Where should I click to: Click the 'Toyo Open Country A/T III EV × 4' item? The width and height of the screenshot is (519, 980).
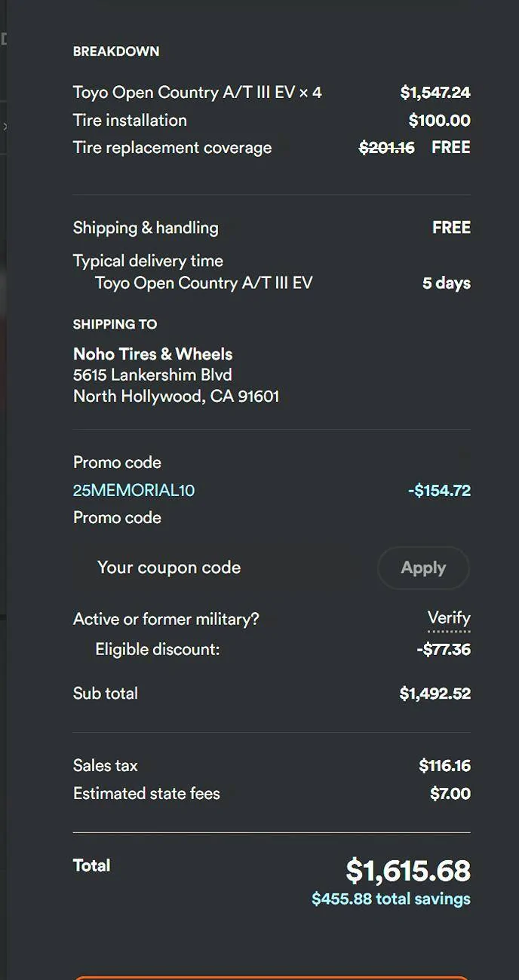click(197, 93)
